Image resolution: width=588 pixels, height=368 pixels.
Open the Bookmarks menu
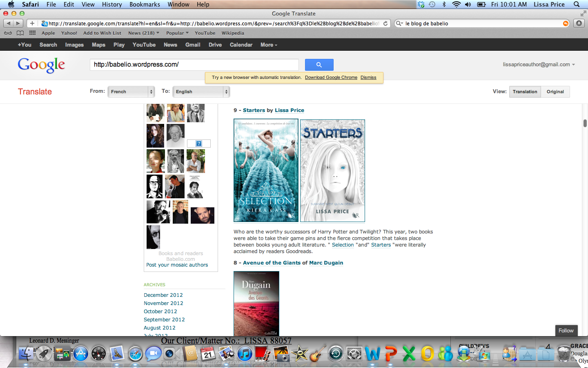[145, 4]
